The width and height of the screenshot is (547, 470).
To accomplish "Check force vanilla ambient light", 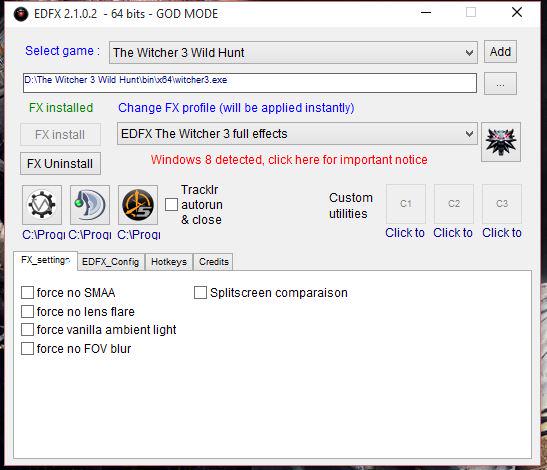I will tap(28, 329).
